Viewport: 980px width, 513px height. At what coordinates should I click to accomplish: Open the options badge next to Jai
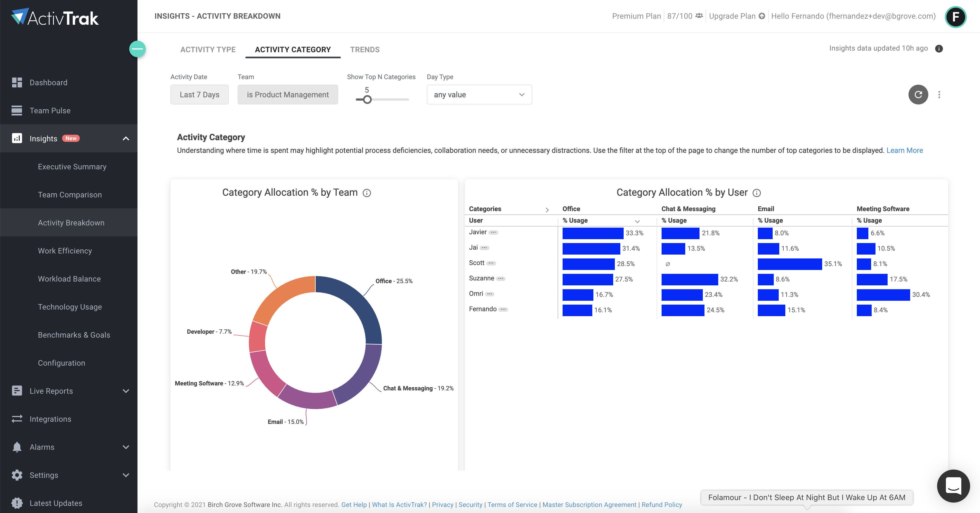484,247
